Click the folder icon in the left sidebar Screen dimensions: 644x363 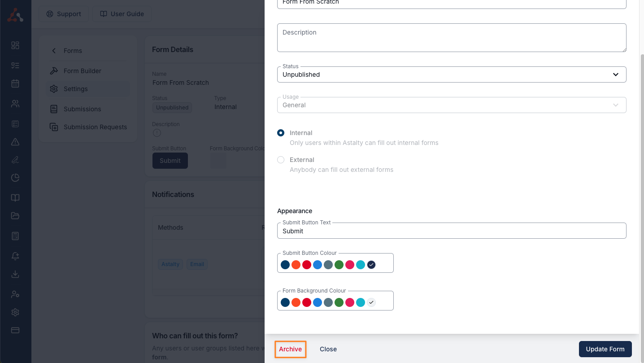(15, 216)
